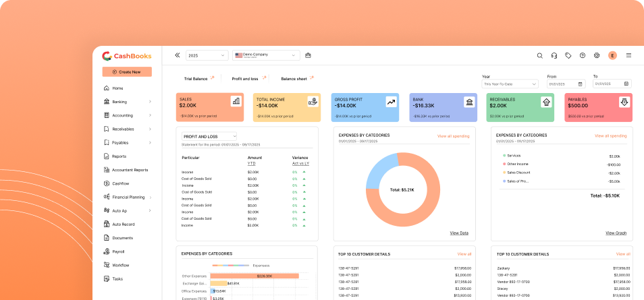Viewport: 644px width, 300px height.
Task: Collapse the sidebar with double-chevron icon
Action: (x=178, y=55)
